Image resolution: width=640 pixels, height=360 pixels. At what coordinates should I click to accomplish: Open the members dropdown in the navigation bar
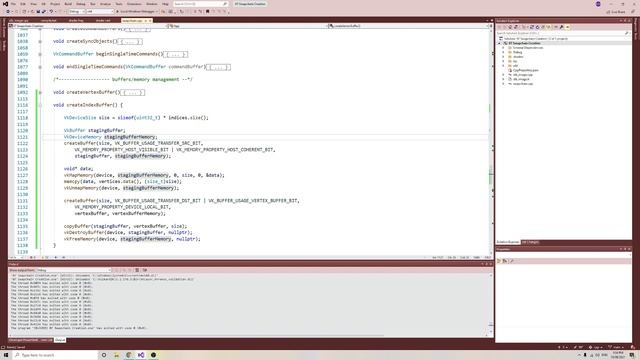(408, 26)
